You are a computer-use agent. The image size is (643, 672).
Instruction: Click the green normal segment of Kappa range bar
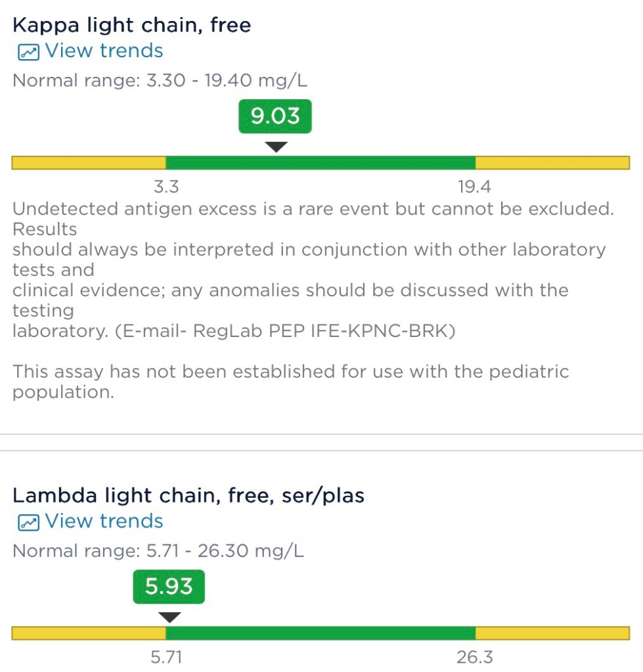pyautogui.click(x=320, y=163)
